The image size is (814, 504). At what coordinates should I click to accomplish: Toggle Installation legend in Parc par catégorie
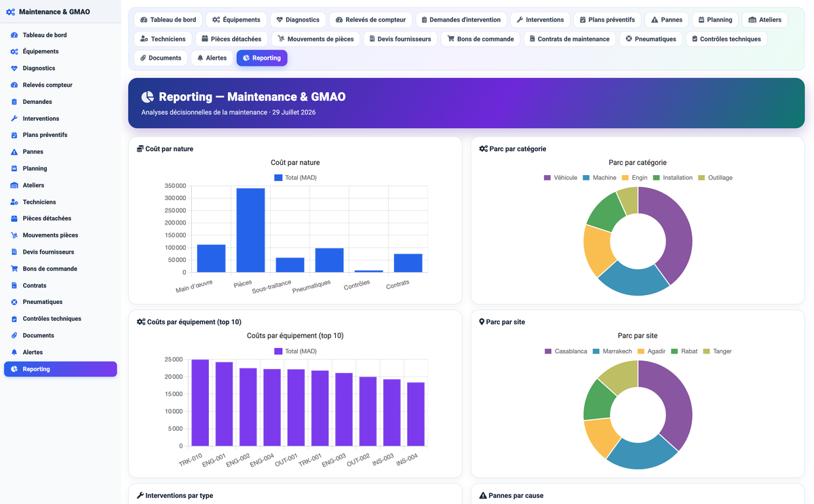pyautogui.click(x=672, y=178)
